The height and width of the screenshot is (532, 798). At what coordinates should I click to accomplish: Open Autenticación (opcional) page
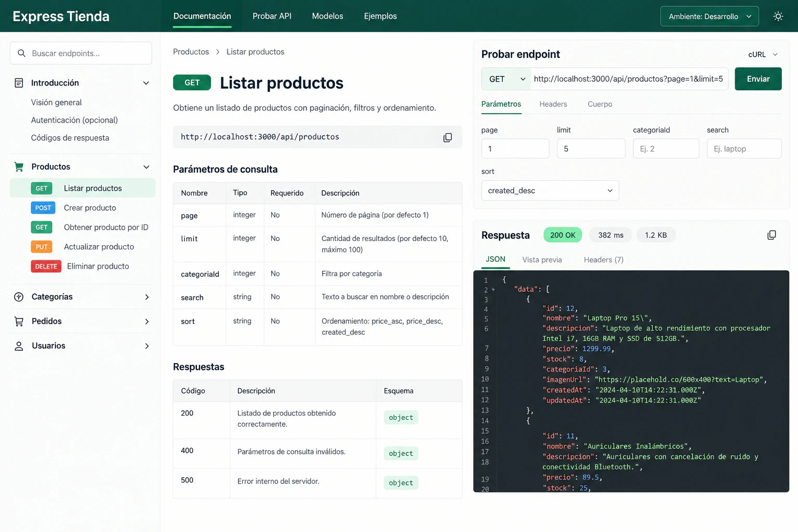coord(74,120)
